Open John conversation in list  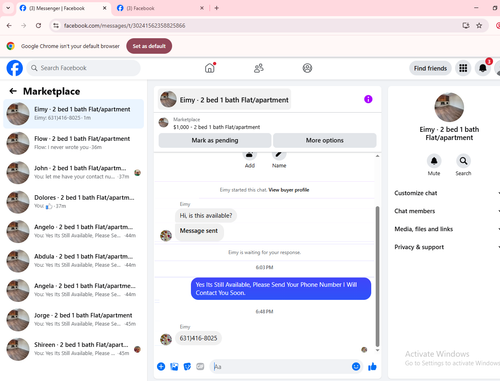point(74,172)
